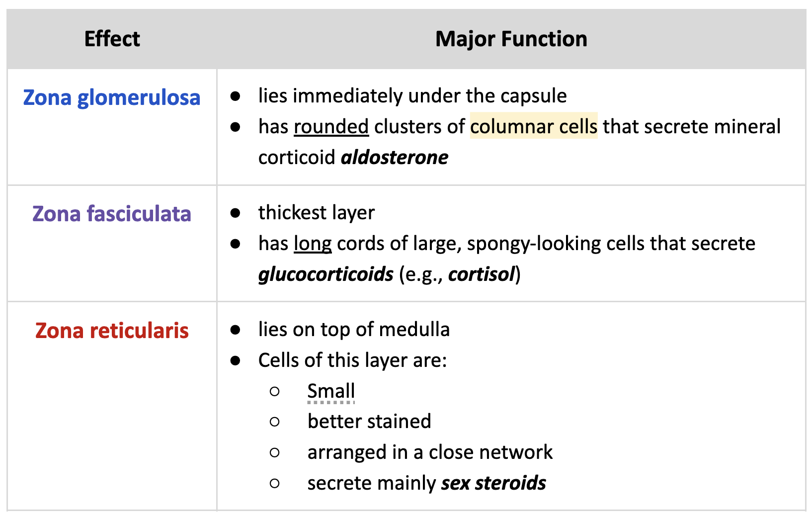
Task: Click the underlined word long
Action: point(313,244)
